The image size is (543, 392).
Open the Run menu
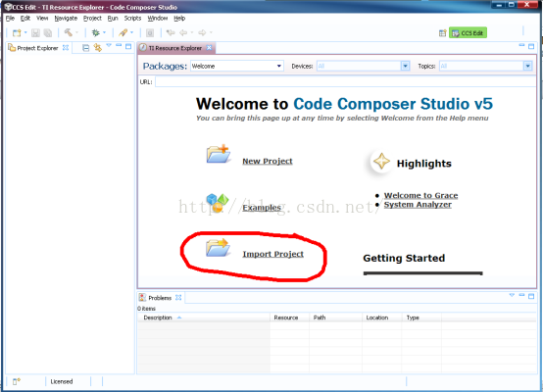tap(113, 18)
